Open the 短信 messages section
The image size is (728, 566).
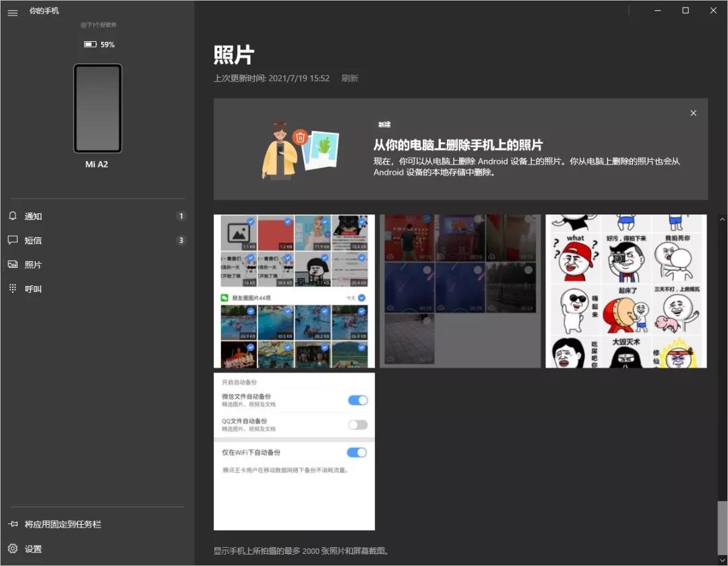[x=34, y=240]
